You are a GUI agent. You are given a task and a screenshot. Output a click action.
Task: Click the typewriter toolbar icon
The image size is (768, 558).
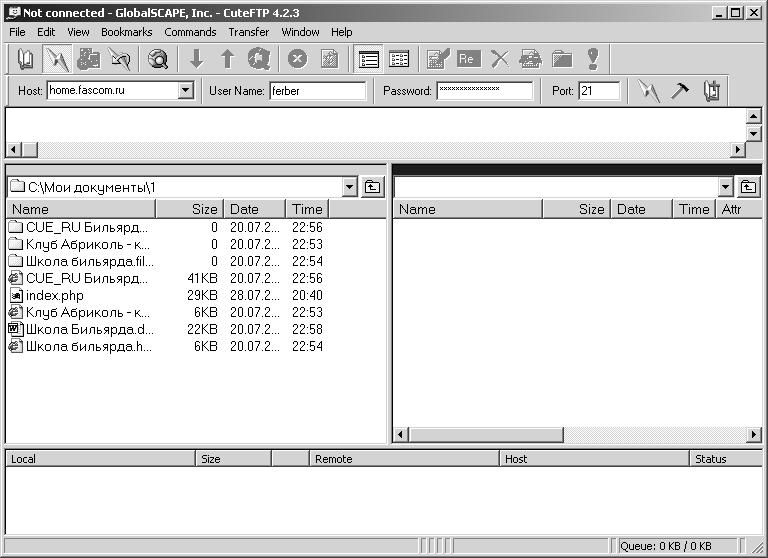point(530,59)
